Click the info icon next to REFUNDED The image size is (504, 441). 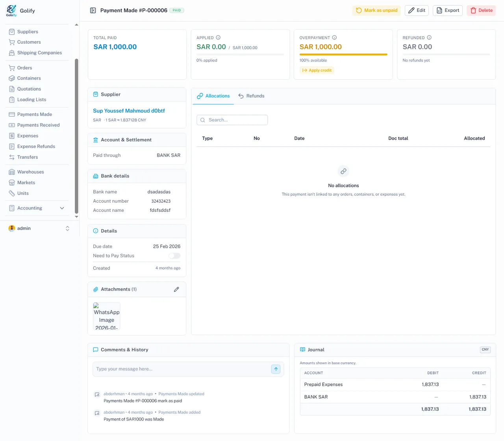(429, 38)
